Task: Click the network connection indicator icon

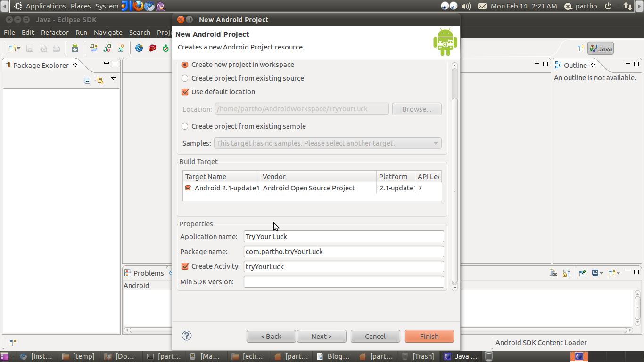Action: 627,6
